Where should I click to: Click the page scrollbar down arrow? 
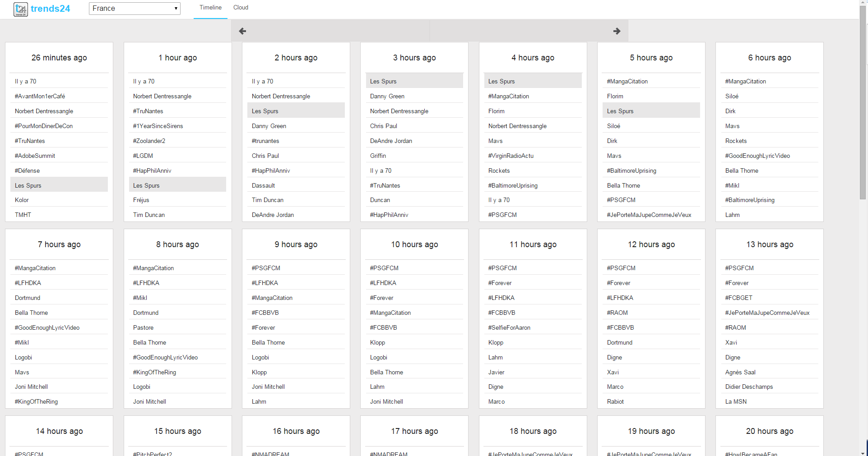(863, 453)
